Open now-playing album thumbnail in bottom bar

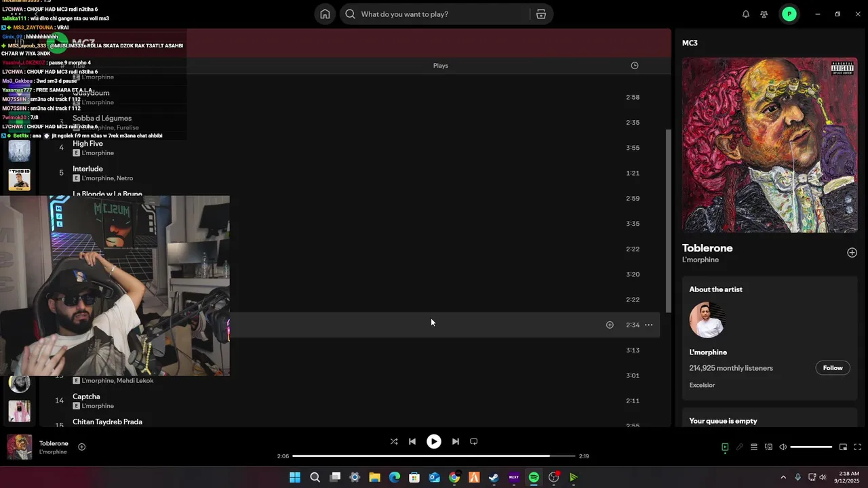[20, 447]
